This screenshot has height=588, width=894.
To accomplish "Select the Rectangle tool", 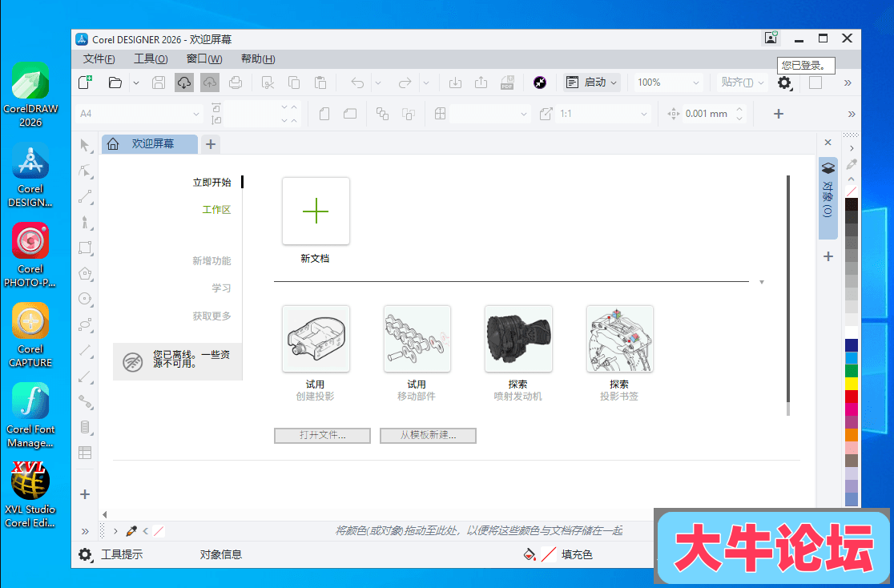I will (85, 248).
